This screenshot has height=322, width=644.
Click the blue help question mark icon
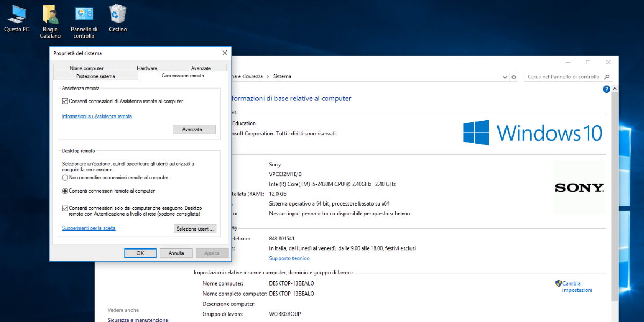(606, 89)
